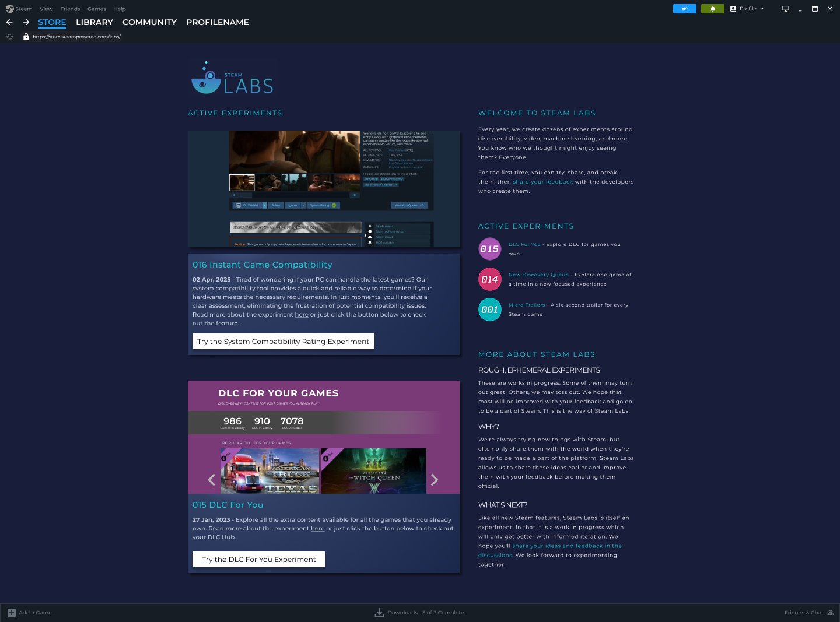840x622 pixels.
Task: Expand the Profile dropdown
Action: 747,9
